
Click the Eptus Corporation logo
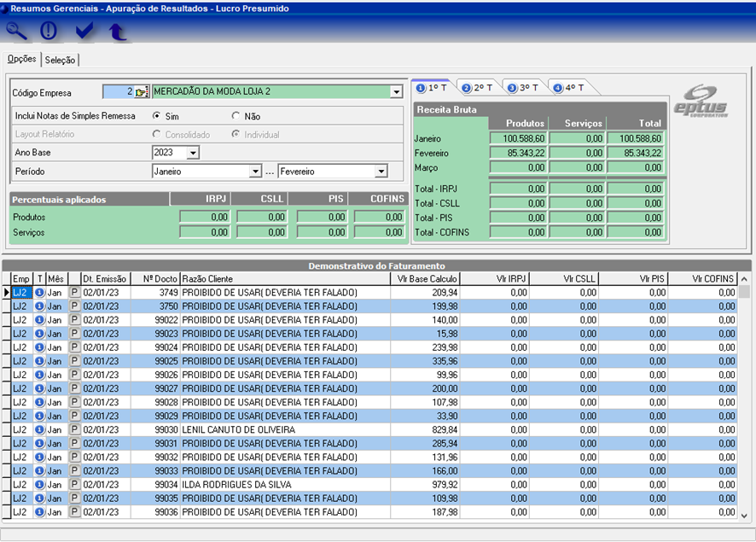pos(701,102)
